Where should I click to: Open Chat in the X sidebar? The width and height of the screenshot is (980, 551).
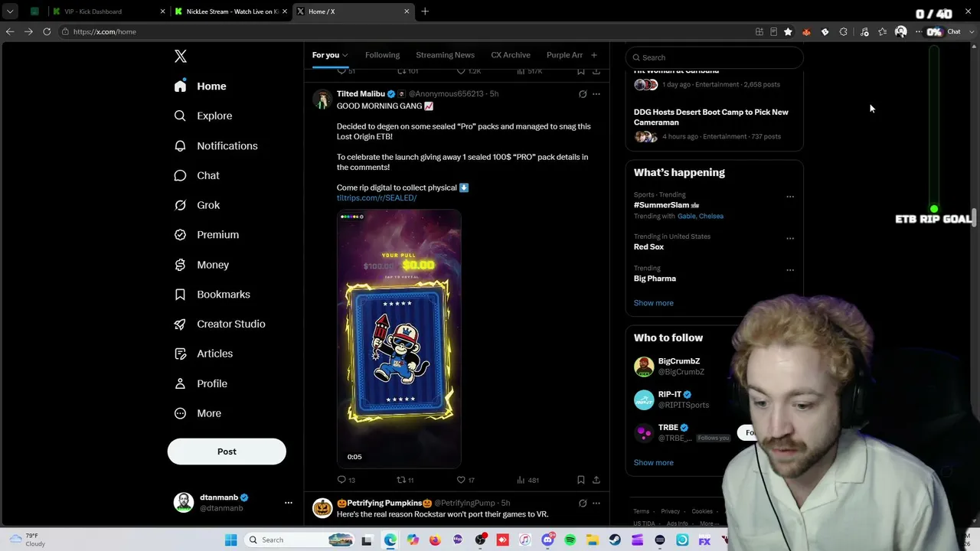click(x=197, y=175)
